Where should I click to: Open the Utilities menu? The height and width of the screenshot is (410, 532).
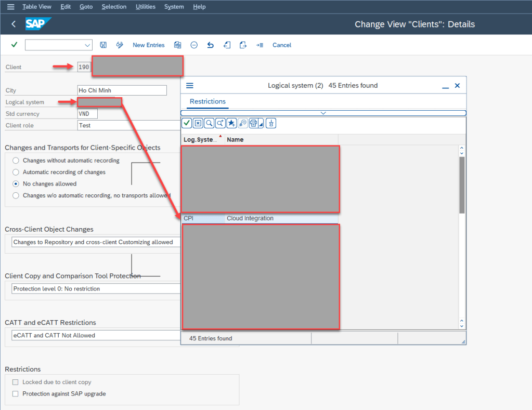(145, 7)
